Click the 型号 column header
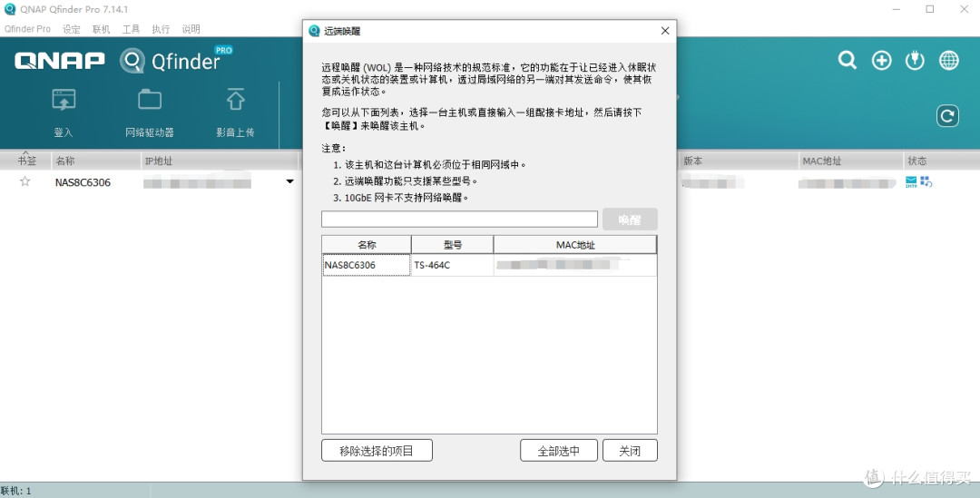The height and width of the screenshot is (498, 980). [x=453, y=244]
